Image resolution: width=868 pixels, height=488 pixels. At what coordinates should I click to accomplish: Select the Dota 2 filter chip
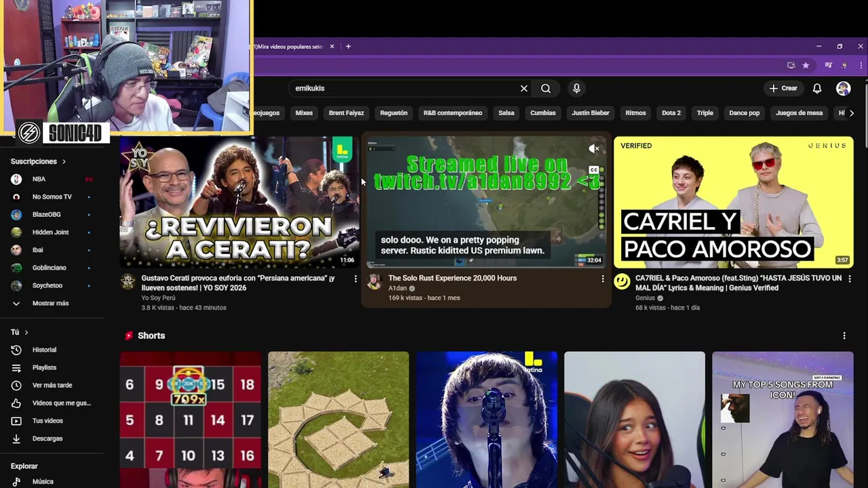(x=671, y=113)
